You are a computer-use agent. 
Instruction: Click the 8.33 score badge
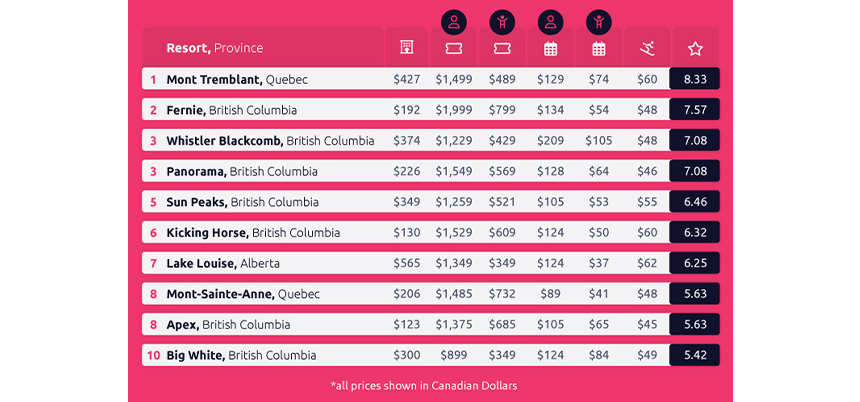point(695,79)
